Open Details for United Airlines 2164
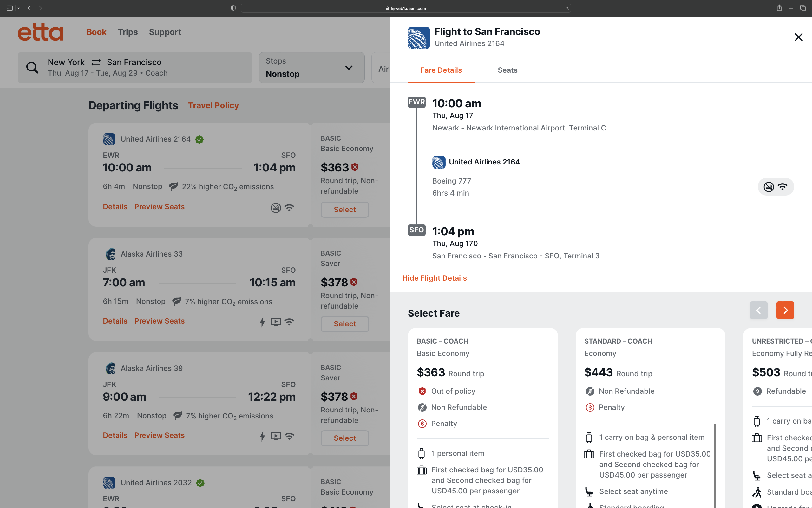 115,207
